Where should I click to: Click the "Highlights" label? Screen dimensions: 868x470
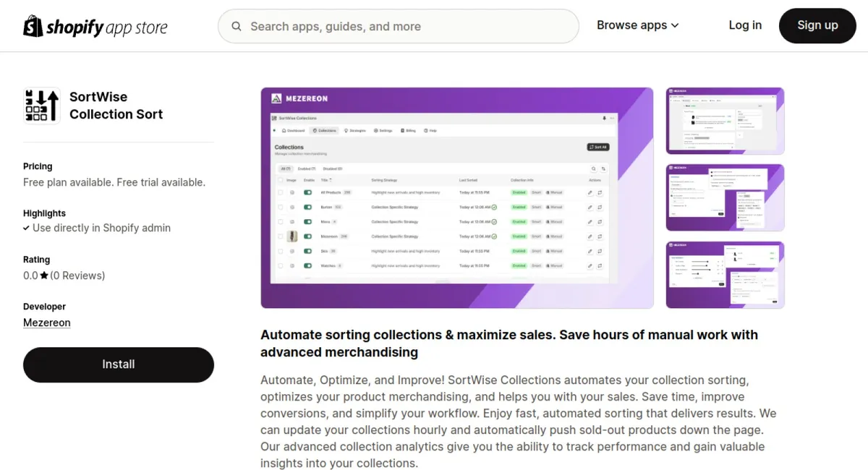tap(44, 213)
